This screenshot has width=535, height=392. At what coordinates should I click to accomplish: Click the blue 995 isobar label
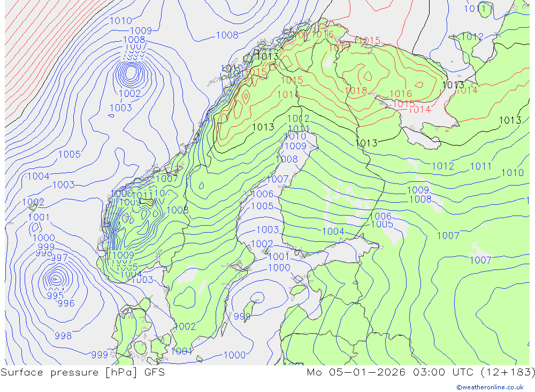pyautogui.click(x=55, y=295)
